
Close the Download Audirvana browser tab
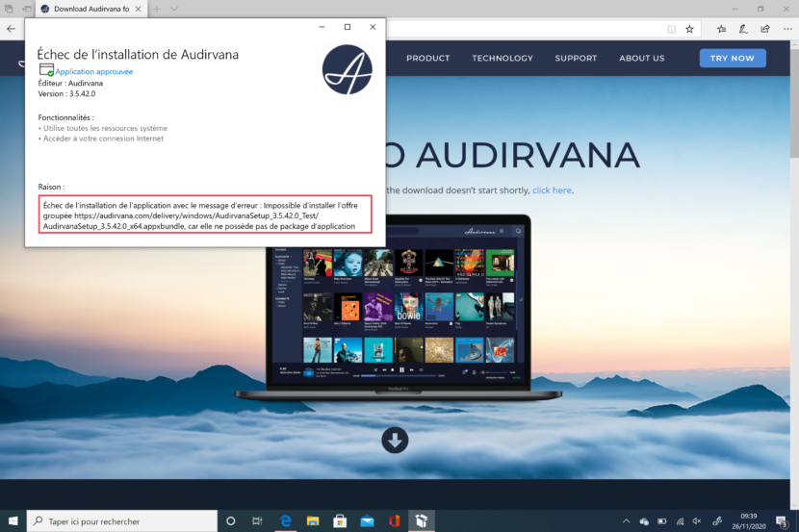(138, 9)
